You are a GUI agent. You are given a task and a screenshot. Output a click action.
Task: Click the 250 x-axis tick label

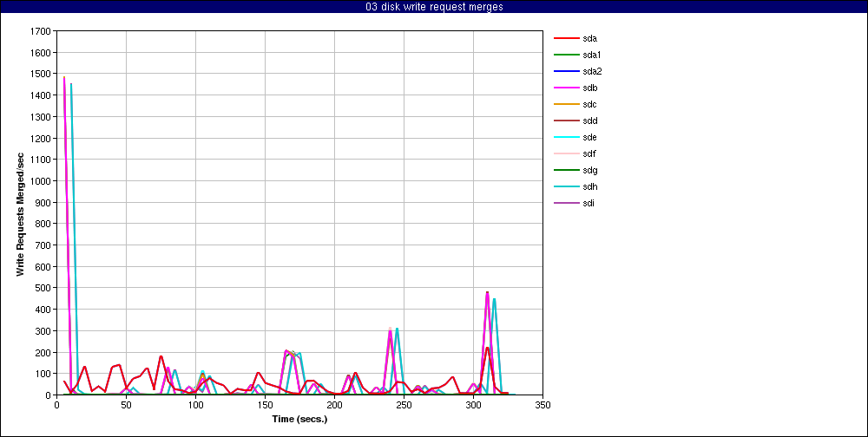click(404, 405)
